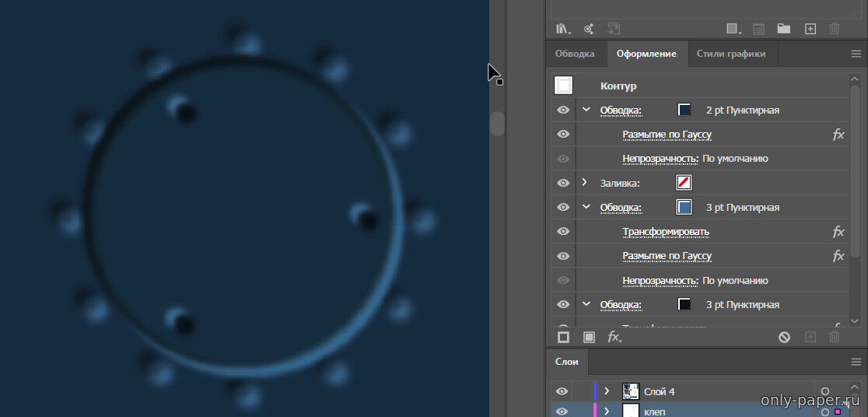
Task: Click the new swatch plus icon
Action: (x=810, y=29)
